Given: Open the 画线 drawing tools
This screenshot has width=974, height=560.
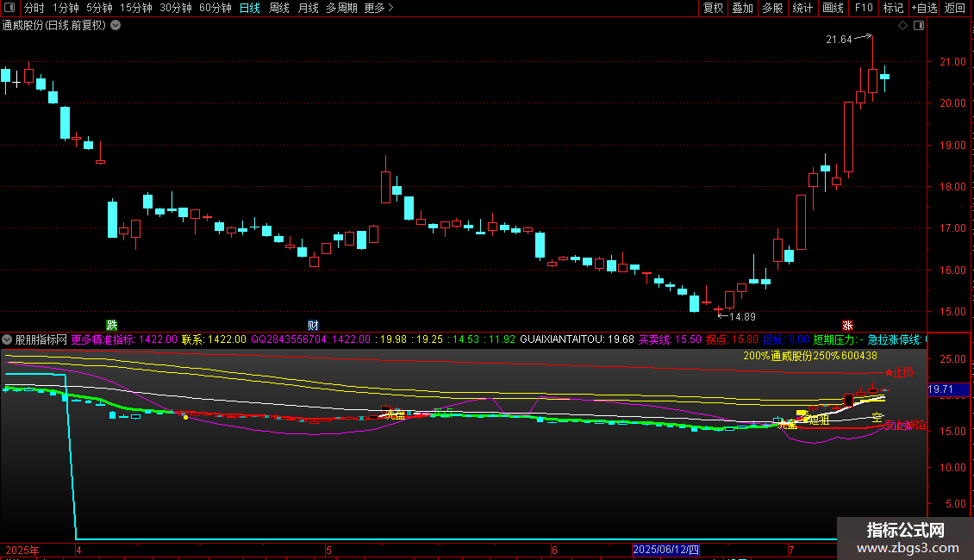Looking at the screenshot, I should point(833,8).
